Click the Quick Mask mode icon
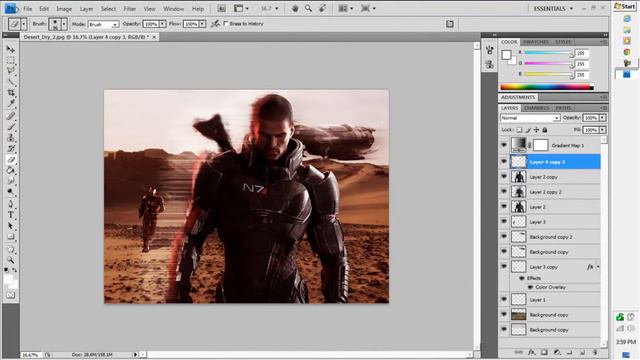The image size is (640, 360). pos(11,295)
